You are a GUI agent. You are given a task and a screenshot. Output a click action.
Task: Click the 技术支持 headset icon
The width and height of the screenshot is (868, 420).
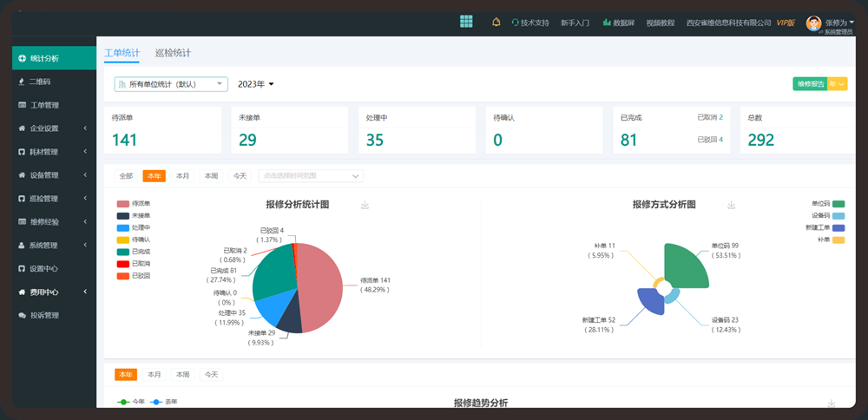coord(516,23)
